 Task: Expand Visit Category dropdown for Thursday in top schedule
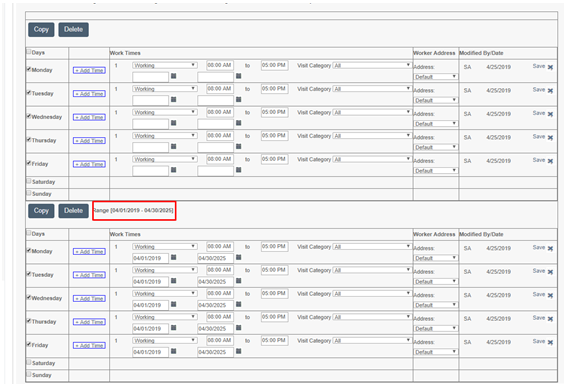click(x=372, y=136)
